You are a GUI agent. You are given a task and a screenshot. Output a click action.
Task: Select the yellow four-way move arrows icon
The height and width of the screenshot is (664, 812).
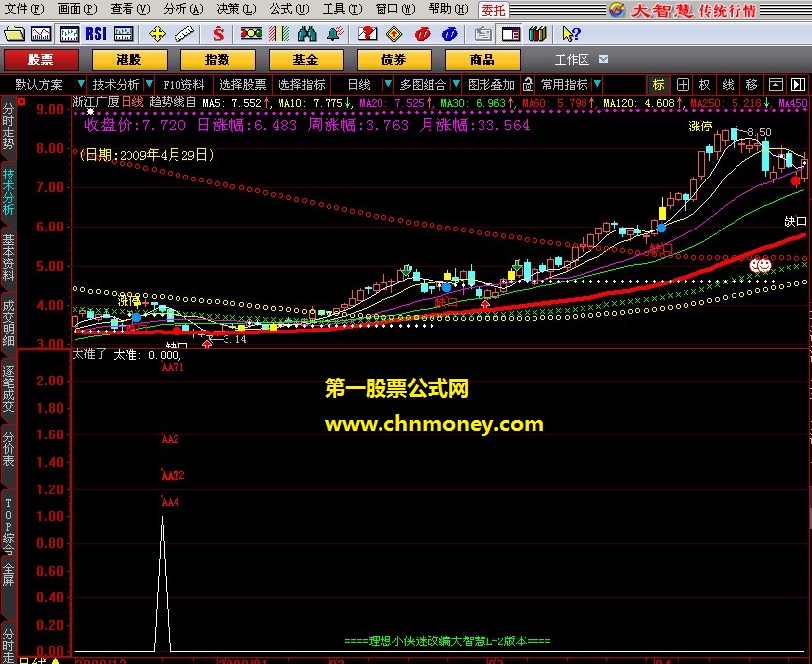point(157,34)
